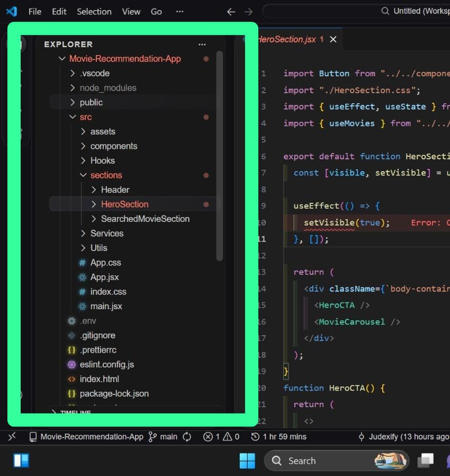Viewport: 450px width, 476px height.
Task: Open the Go menu
Action: [156, 12]
